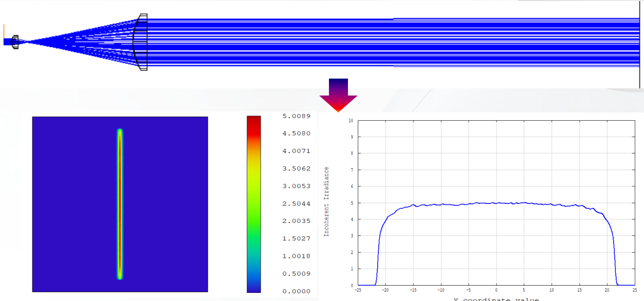Select the vertical detector plane line
Screen dimensions: 644x301
coord(639,44)
